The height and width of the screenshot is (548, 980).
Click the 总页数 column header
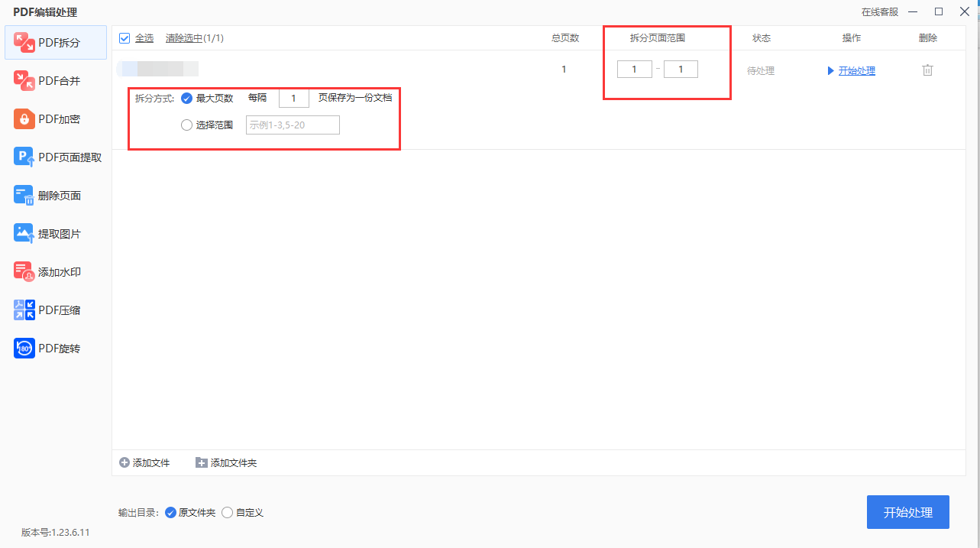[x=565, y=38]
